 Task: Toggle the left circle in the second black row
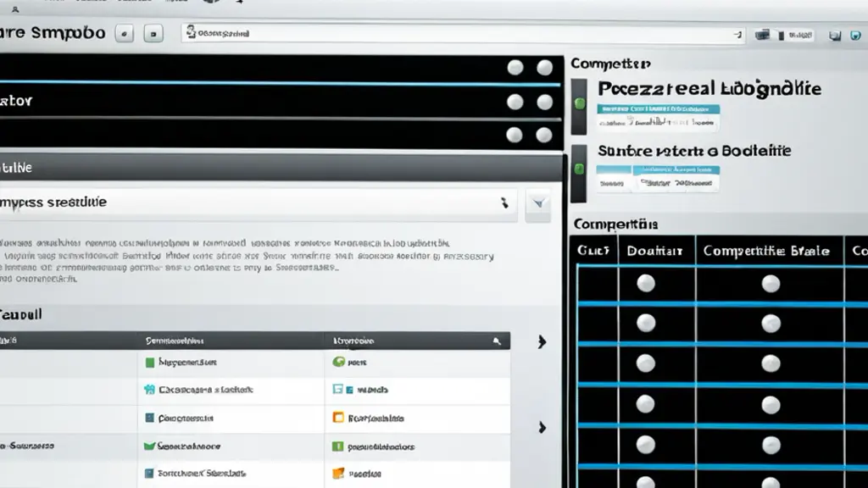pyautogui.click(x=515, y=102)
